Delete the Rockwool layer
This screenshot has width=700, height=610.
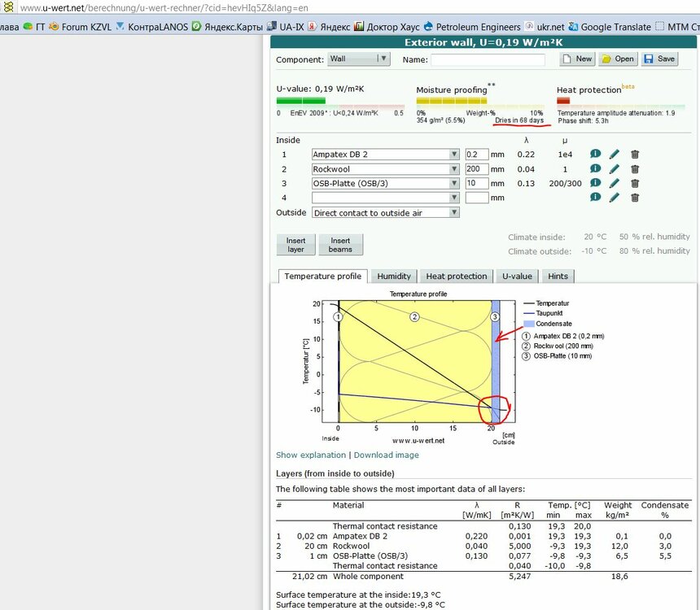pos(635,168)
